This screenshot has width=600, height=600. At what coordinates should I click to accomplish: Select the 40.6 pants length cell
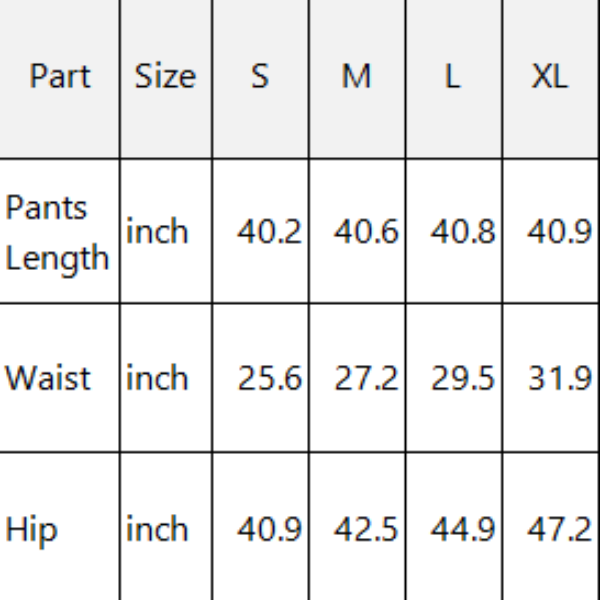point(365,232)
